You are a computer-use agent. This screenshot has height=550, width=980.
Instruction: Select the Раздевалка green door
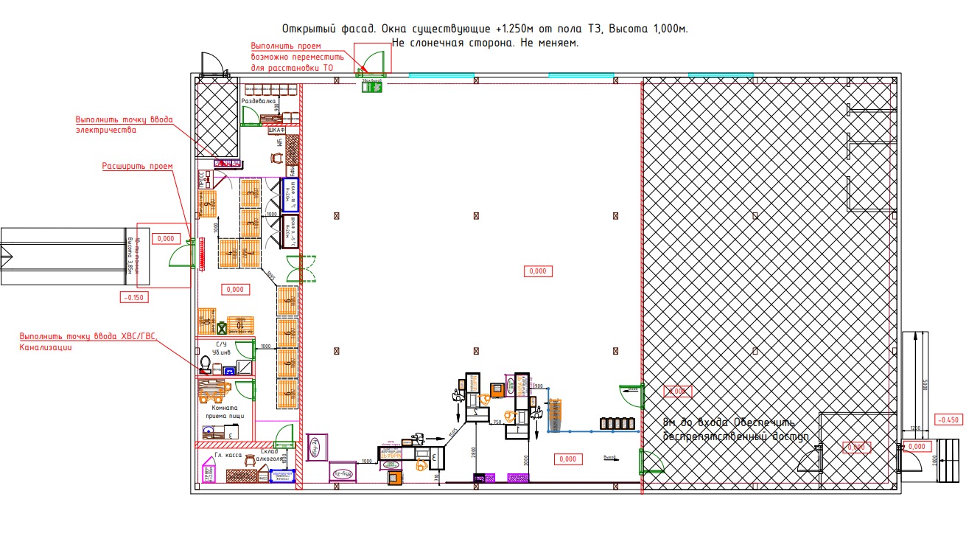click(251, 115)
